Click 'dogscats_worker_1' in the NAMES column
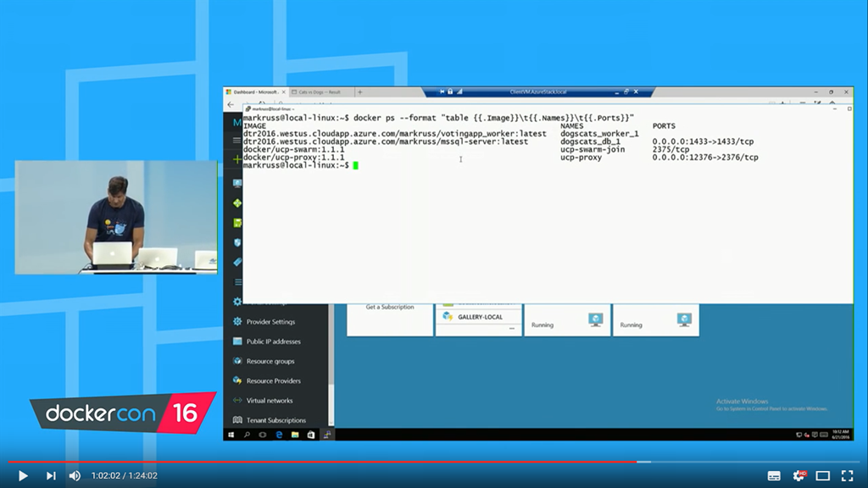Viewport: 868px width, 488px height. coord(599,134)
